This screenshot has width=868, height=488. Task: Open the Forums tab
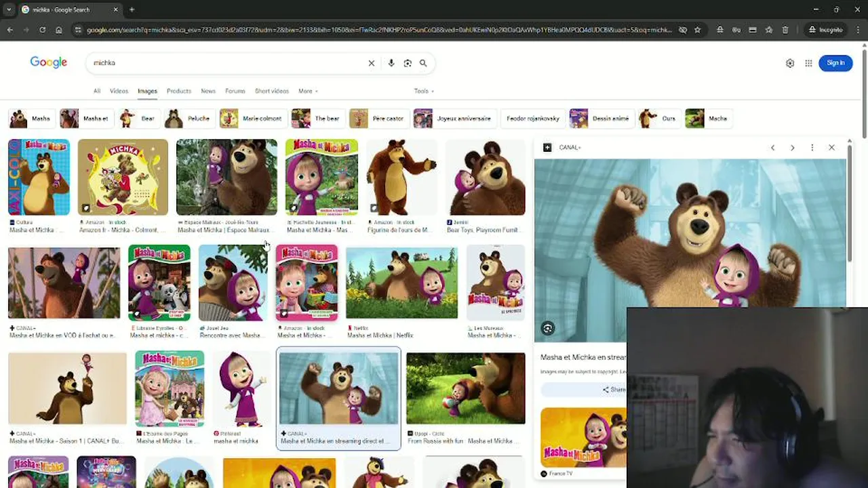pos(235,91)
